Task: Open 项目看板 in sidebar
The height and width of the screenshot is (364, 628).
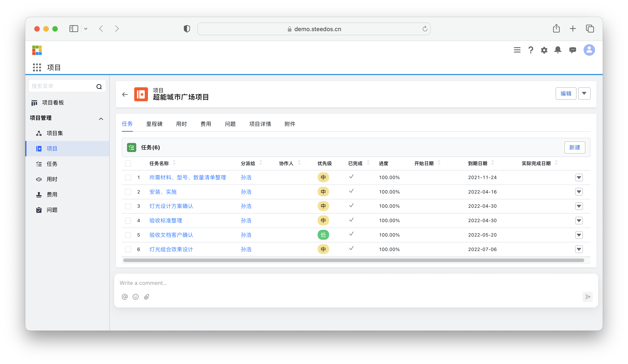Action: (x=53, y=103)
